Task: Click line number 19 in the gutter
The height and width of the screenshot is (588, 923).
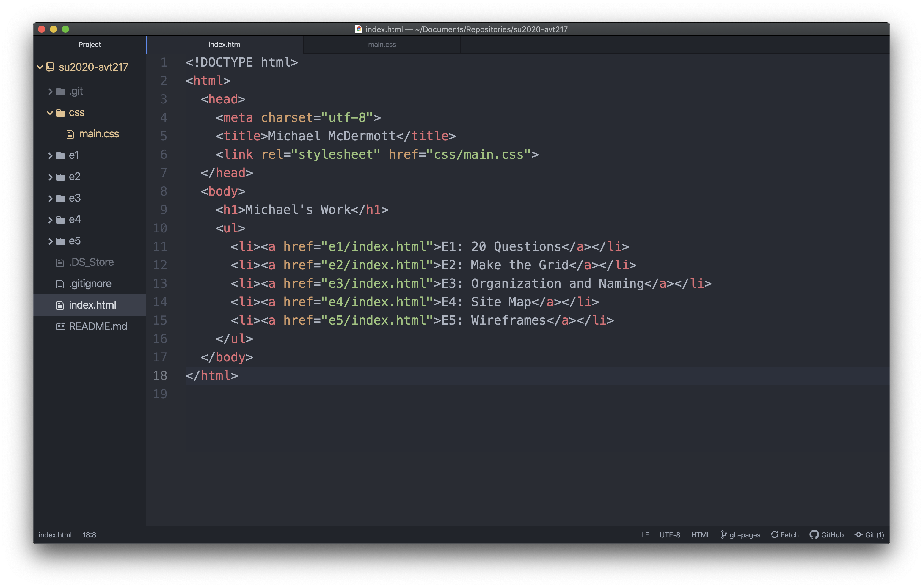Action: 160,394
